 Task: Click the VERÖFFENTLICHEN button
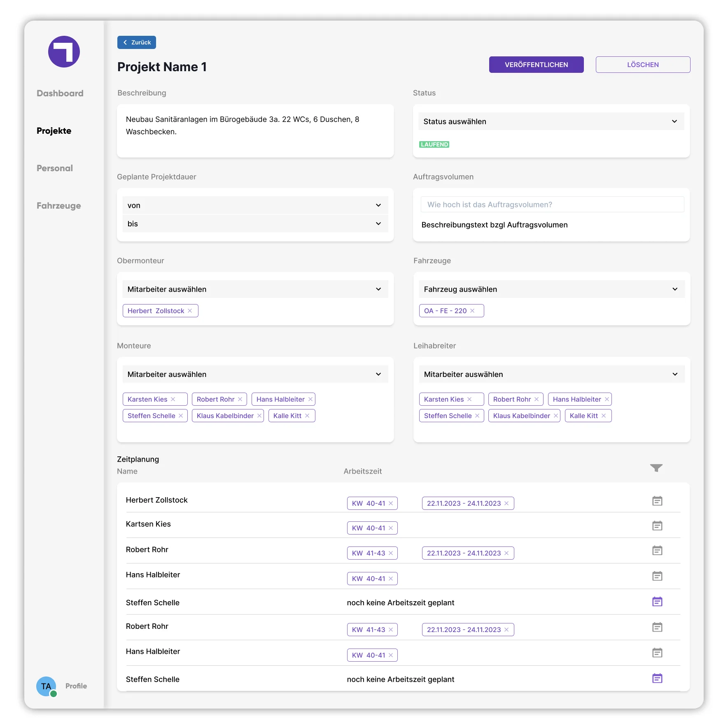click(536, 65)
